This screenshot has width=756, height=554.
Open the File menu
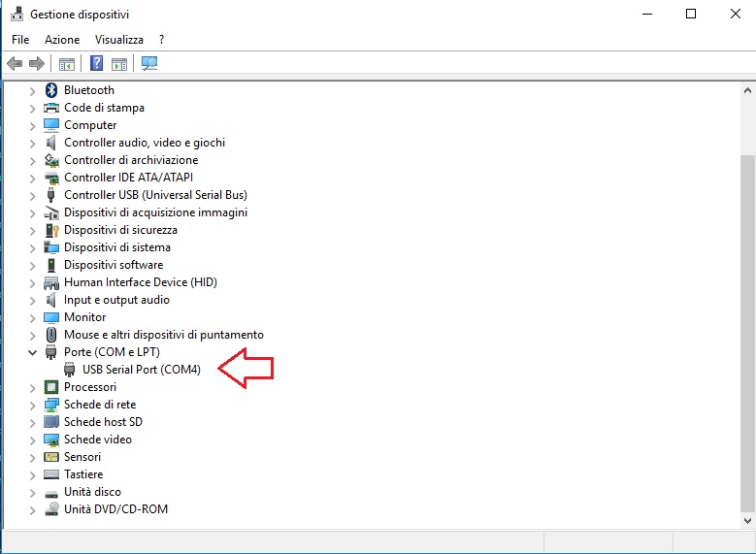pyautogui.click(x=20, y=40)
